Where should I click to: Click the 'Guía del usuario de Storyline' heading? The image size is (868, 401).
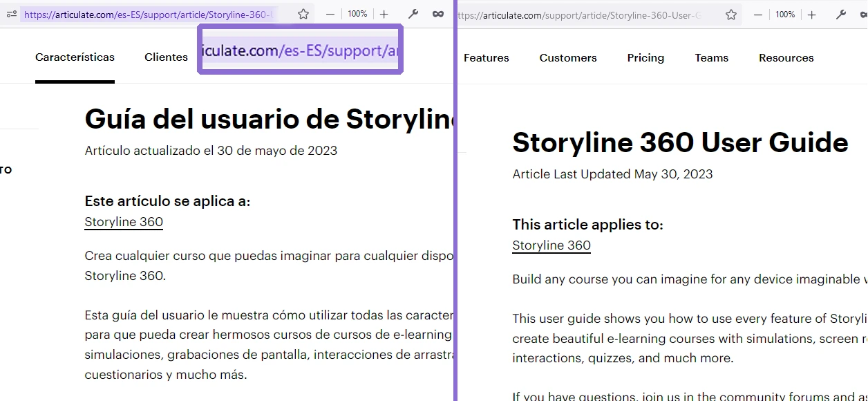[269, 120]
